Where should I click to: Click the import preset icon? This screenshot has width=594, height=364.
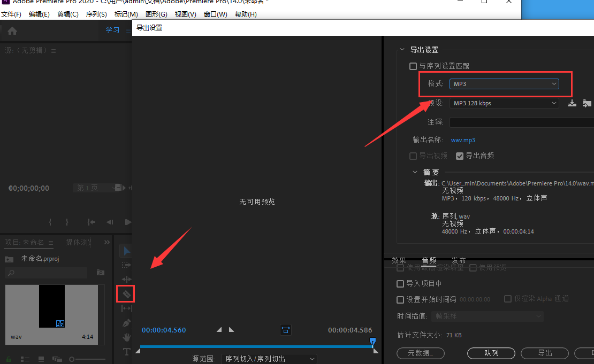pos(587,103)
